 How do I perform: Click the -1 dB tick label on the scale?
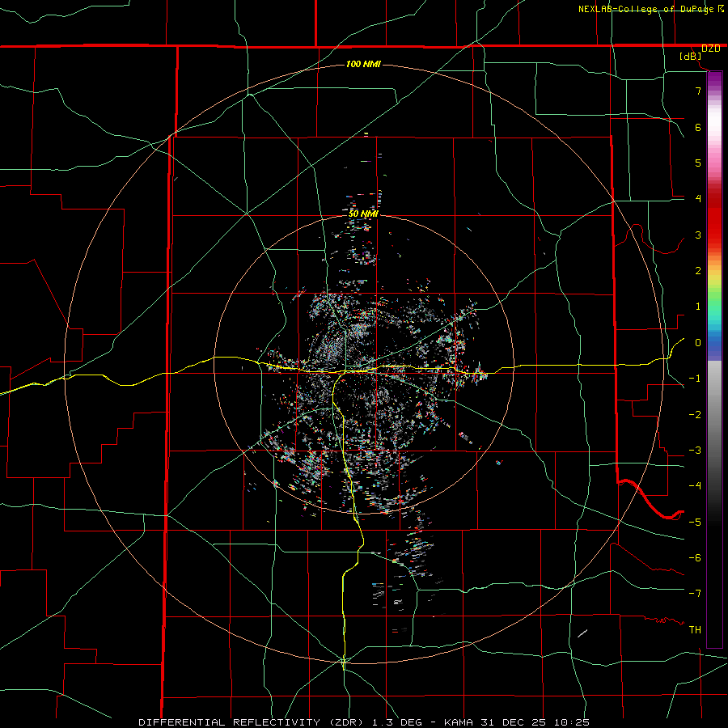[x=695, y=379]
